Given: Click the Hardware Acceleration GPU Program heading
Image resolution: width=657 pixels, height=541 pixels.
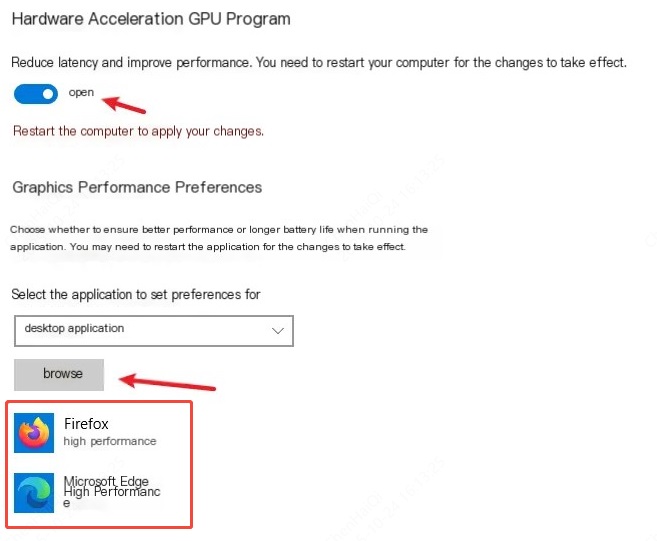Looking at the screenshot, I should click(x=151, y=19).
